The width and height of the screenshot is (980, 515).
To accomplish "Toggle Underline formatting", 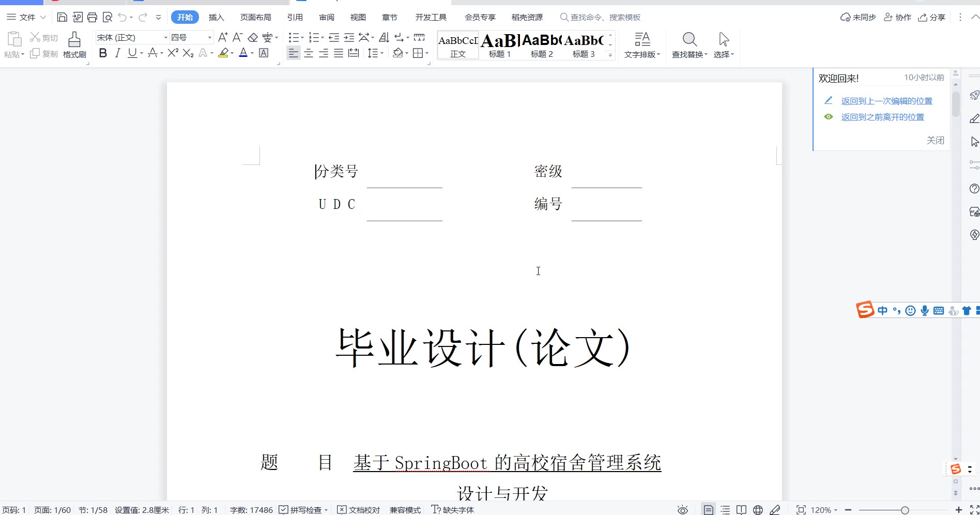I will (x=132, y=53).
